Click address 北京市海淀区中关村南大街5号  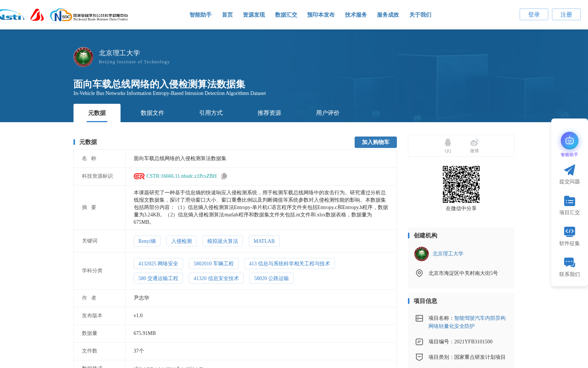point(463,273)
